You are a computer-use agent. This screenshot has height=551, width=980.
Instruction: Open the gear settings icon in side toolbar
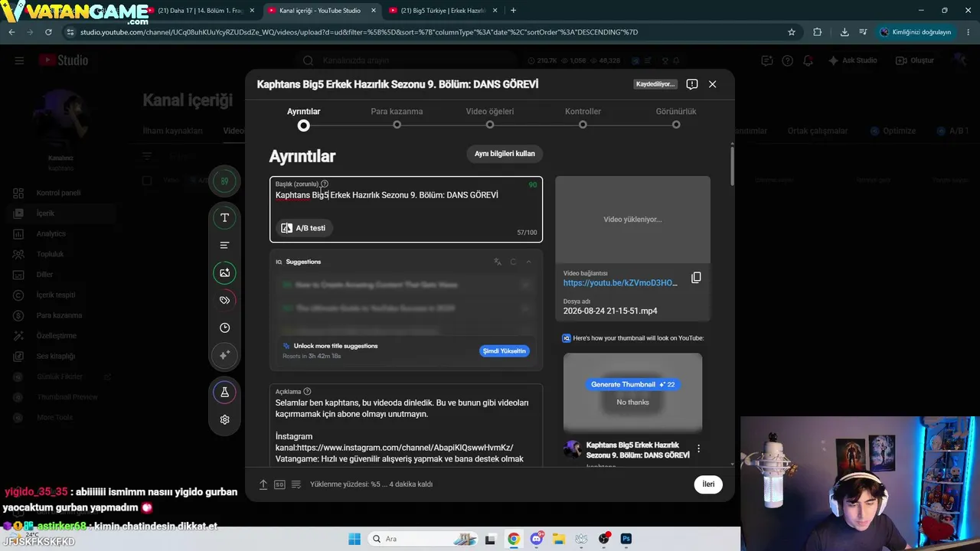(x=224, y=419)
